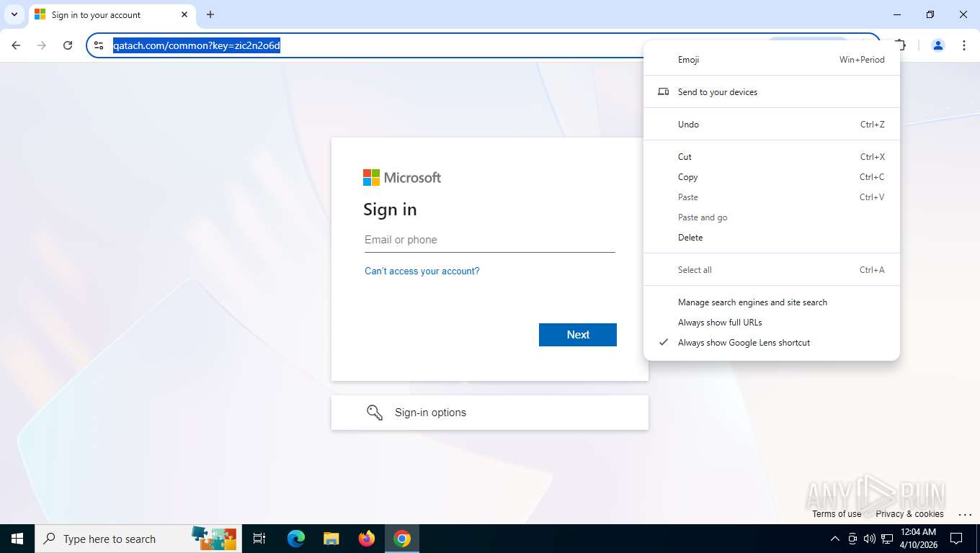
Task: Click the Sign in heading text
Action: [x=390, y=210]
